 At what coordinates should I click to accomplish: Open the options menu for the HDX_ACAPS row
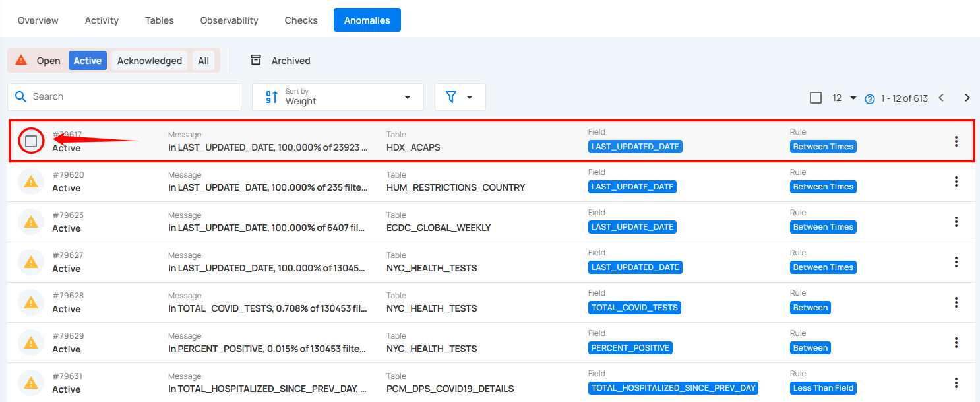pos(956,141)
